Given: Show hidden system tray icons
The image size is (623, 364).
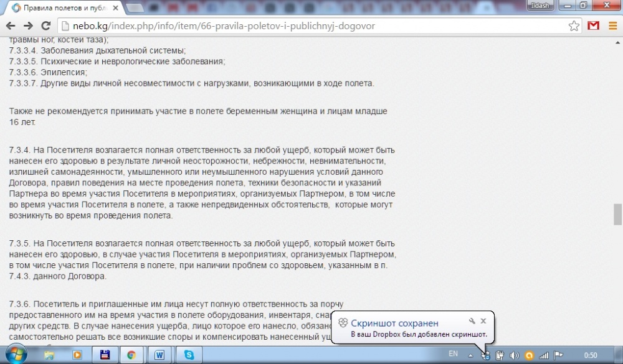Looking at the screenshot, I should point(470,355).
